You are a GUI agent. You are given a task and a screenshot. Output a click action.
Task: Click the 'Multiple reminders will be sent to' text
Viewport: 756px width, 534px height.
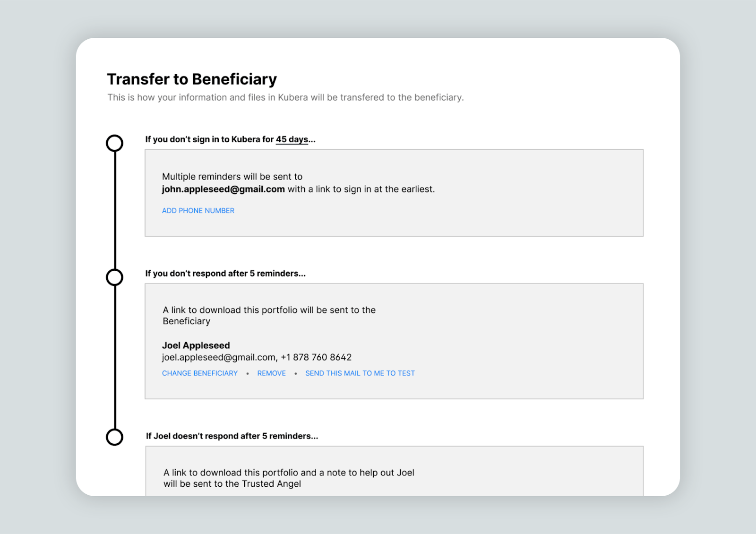click(232, 177)
